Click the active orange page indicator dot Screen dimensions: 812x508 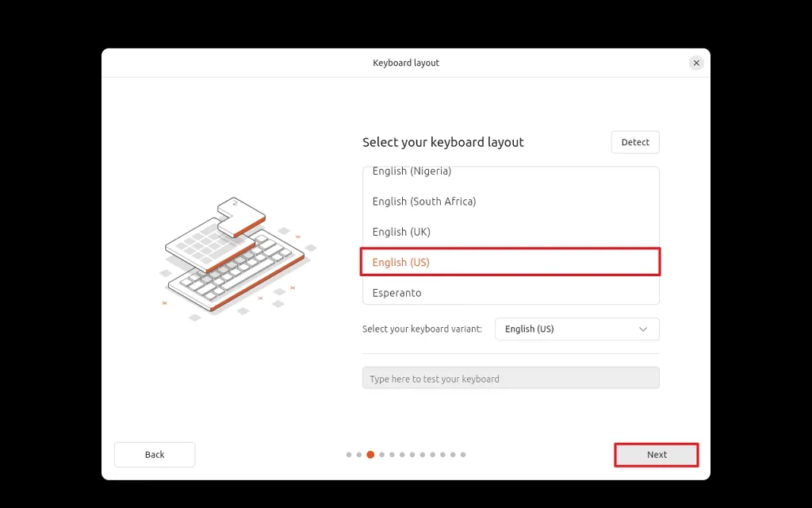click(370, 455)
